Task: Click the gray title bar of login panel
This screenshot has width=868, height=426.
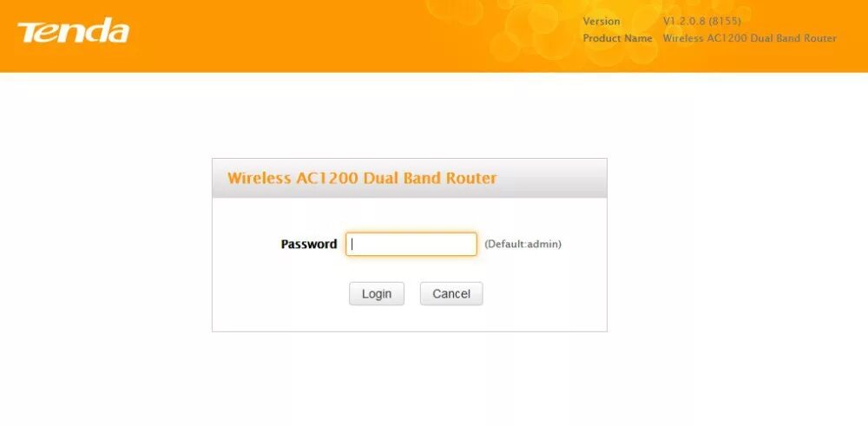Action: 410,178
